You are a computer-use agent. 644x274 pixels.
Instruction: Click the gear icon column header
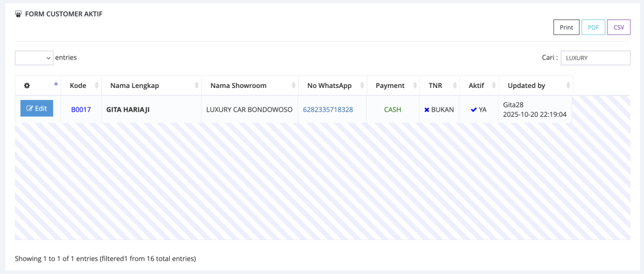(26, 85)
